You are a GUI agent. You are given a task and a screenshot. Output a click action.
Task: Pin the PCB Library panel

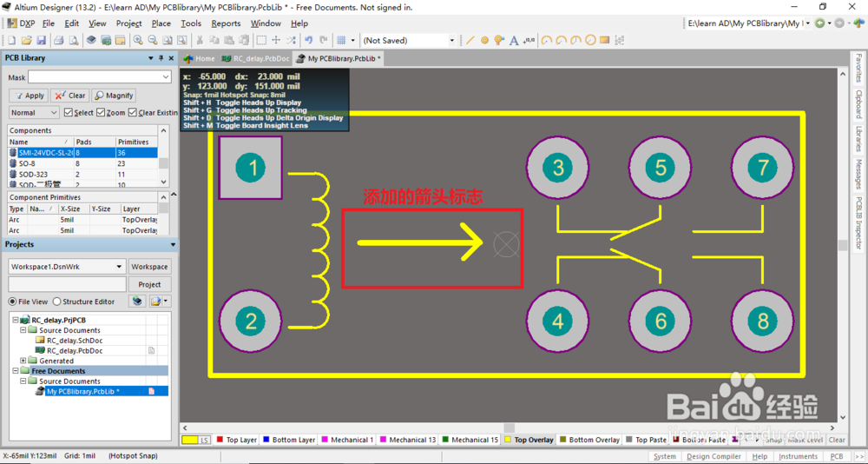(161, 58)
